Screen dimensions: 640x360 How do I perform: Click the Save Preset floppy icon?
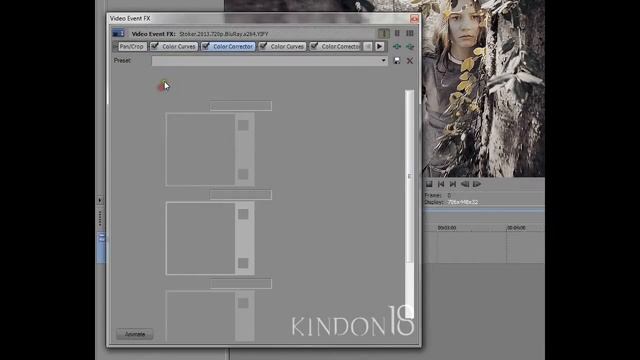tap(397, 61)
